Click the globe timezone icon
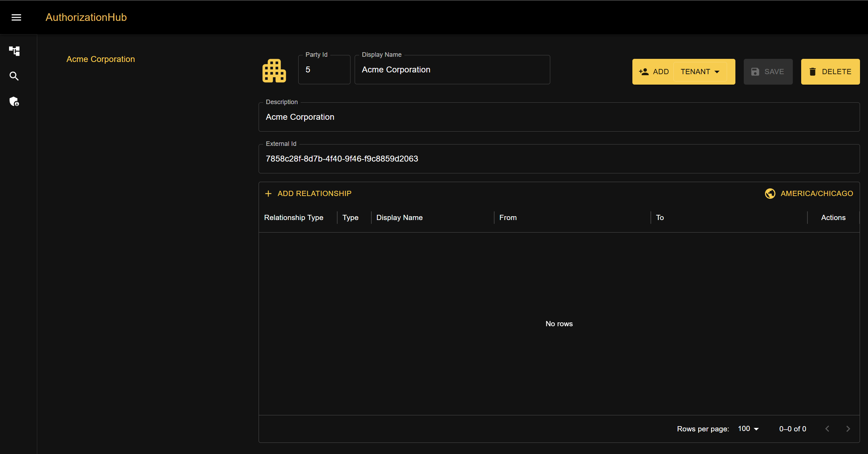 tap(770, 194)
